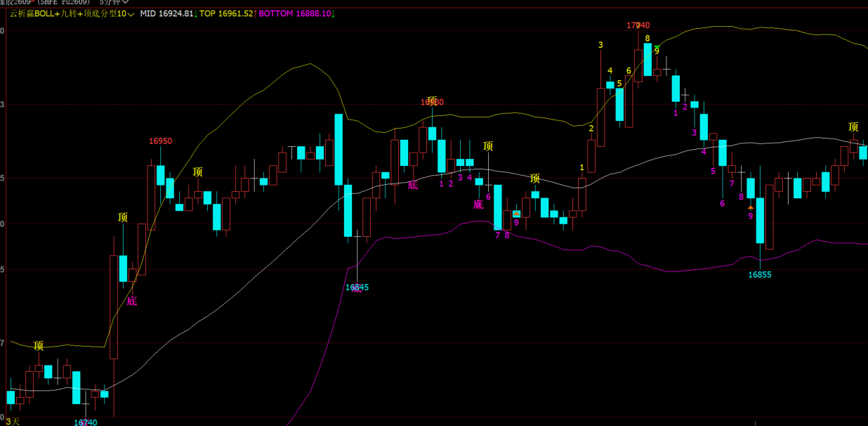The image size is (868, 426).
Task: Open the 云析赢BOLL+九转 indicator dropdown
Action: click(x=131, y=13)
